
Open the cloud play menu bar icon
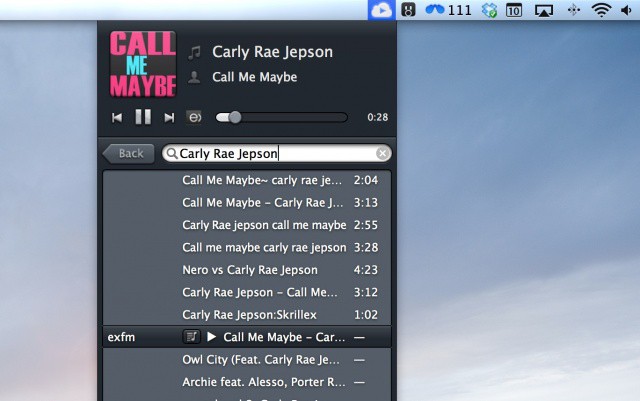(x=382, y=10)
